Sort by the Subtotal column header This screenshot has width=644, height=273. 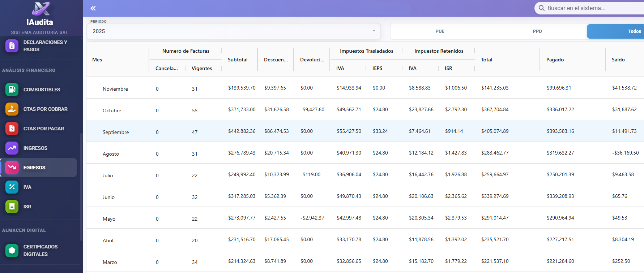click(238, 60)
